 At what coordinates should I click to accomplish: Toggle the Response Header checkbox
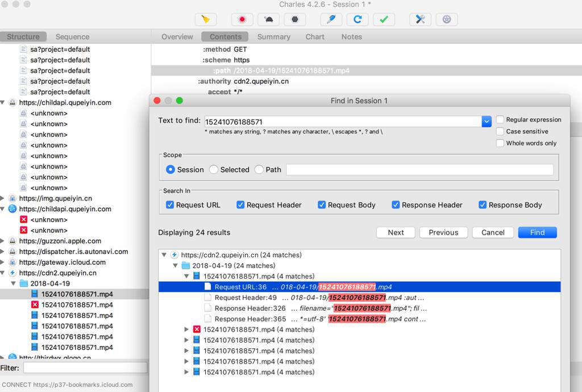coord(396,205)
